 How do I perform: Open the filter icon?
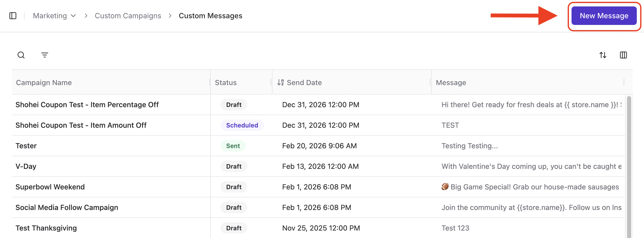click(x=45, y=55)
